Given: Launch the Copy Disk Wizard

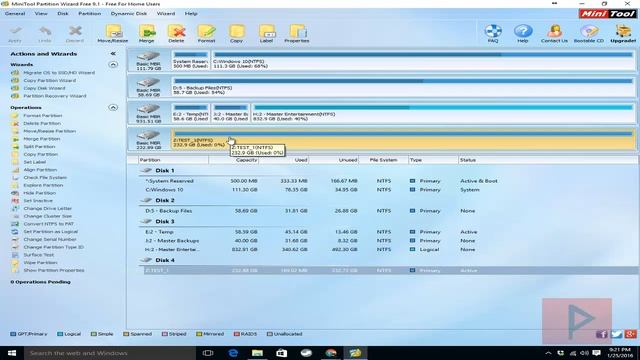Looking at the screenshot, I should coord(44,88).
